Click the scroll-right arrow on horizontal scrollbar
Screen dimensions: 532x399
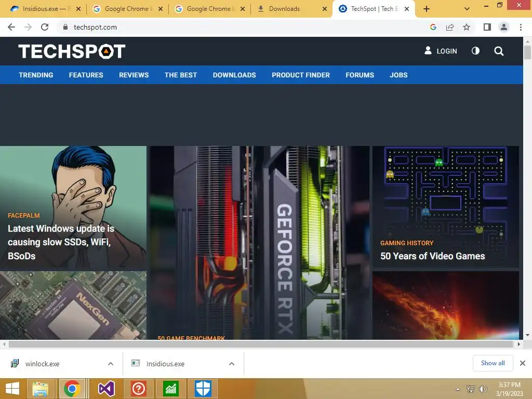pyautogui.click(x=519, y=344)
